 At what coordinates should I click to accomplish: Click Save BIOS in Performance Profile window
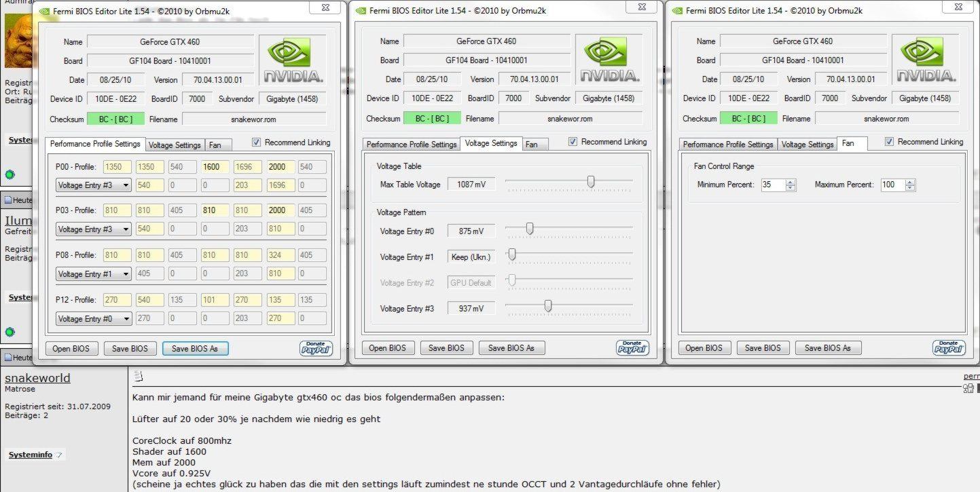[130, 349]
